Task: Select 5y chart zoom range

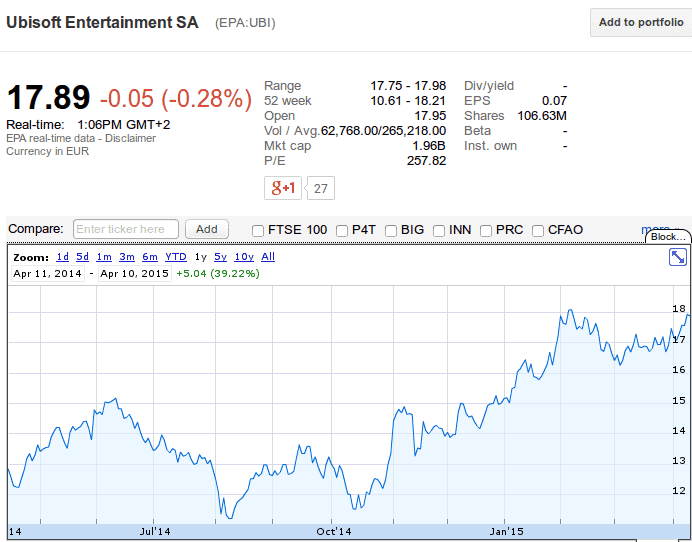Action: click(220, 257)
